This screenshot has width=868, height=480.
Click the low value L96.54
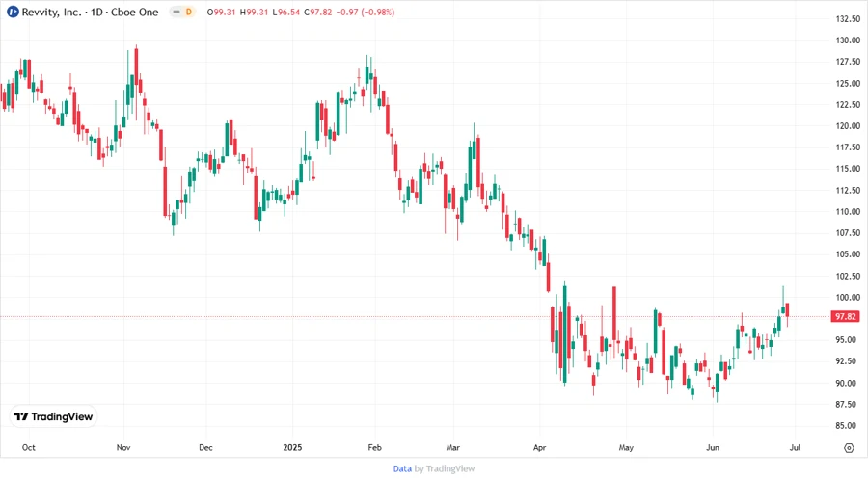tap(286, 13)
